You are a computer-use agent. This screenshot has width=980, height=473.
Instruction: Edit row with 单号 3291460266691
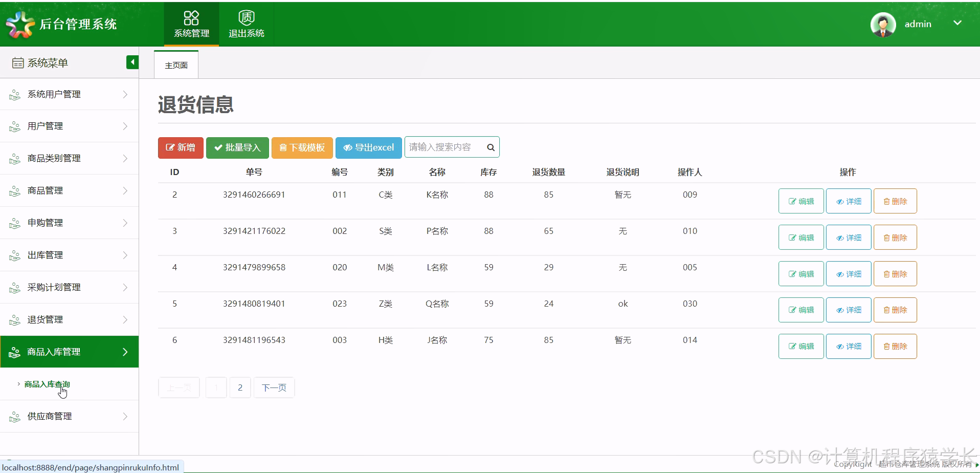(x=801, y=201)
